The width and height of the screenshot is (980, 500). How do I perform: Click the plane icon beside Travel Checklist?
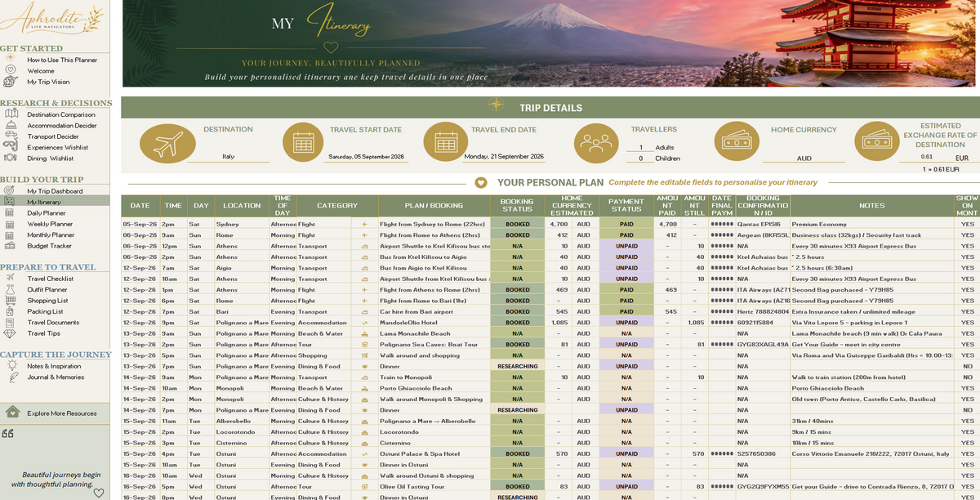(x=10, y=278)
